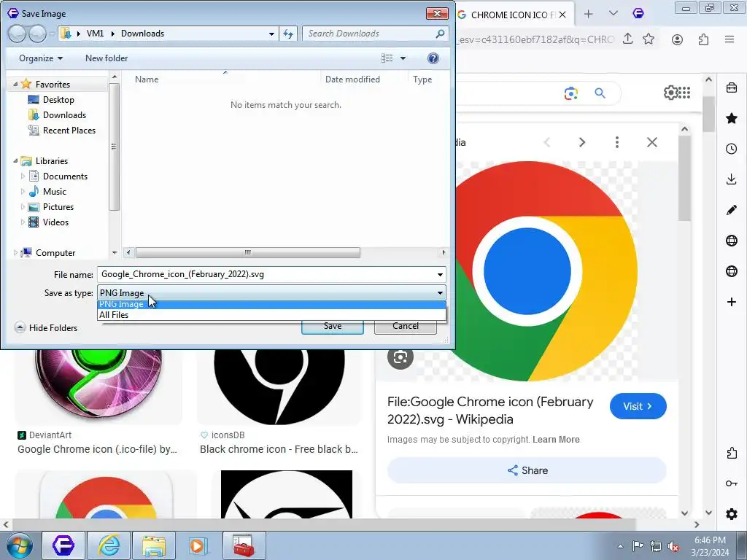Viewport: 747px width, 560px height.
Task: Click the help question mark icon in dialog
Action: 433,58
